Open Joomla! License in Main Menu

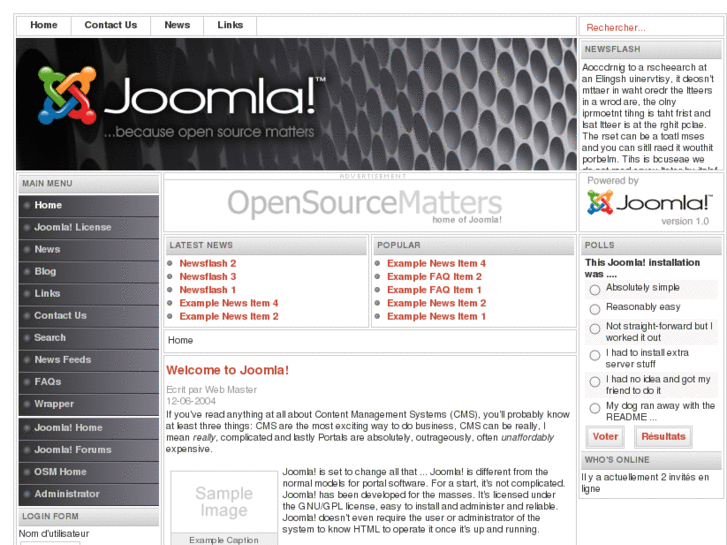[89, 227]
